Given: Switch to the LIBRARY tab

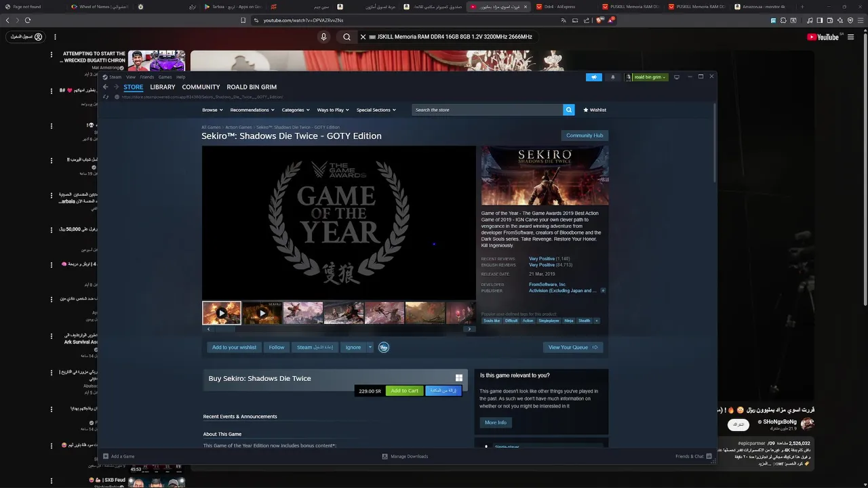Looking at the screenshot, I should (163, 87).
